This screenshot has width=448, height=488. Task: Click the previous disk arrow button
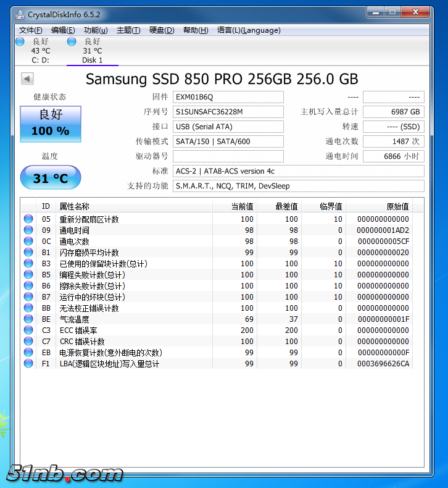coord(27,78)
